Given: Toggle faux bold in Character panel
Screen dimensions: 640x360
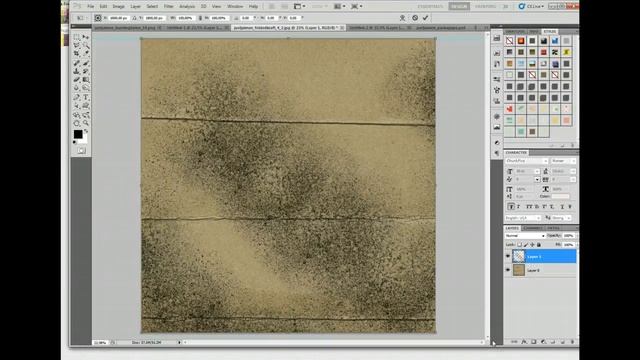Looking at the screenshot, I should point(511,207).
